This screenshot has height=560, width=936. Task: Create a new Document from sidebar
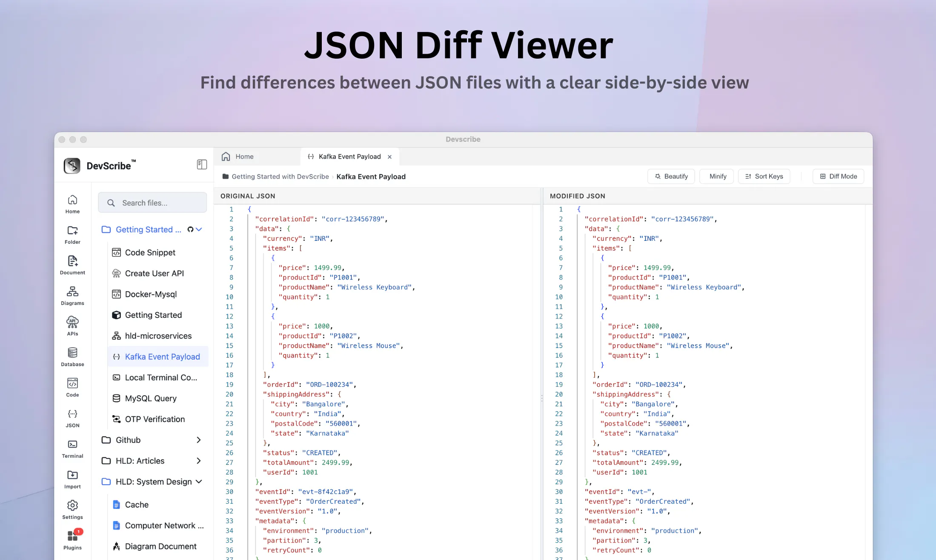tap(72, 265)
